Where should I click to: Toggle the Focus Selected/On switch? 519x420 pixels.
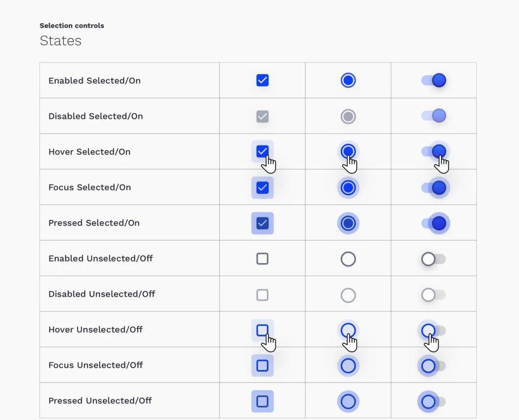pyautogui.click(x=433, y=188)
